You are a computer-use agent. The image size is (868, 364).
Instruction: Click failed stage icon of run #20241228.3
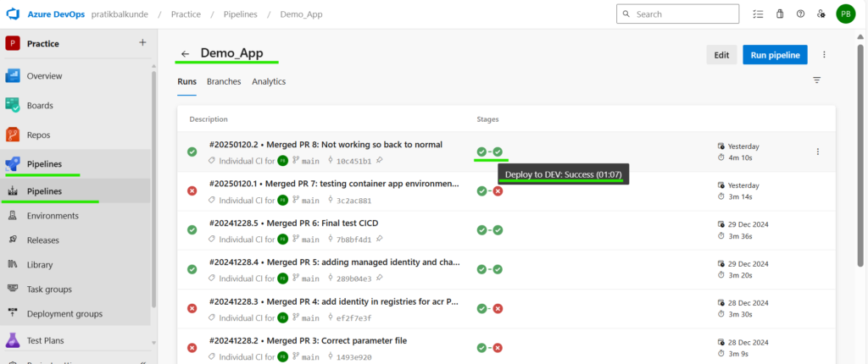click(x=498, y=309)
